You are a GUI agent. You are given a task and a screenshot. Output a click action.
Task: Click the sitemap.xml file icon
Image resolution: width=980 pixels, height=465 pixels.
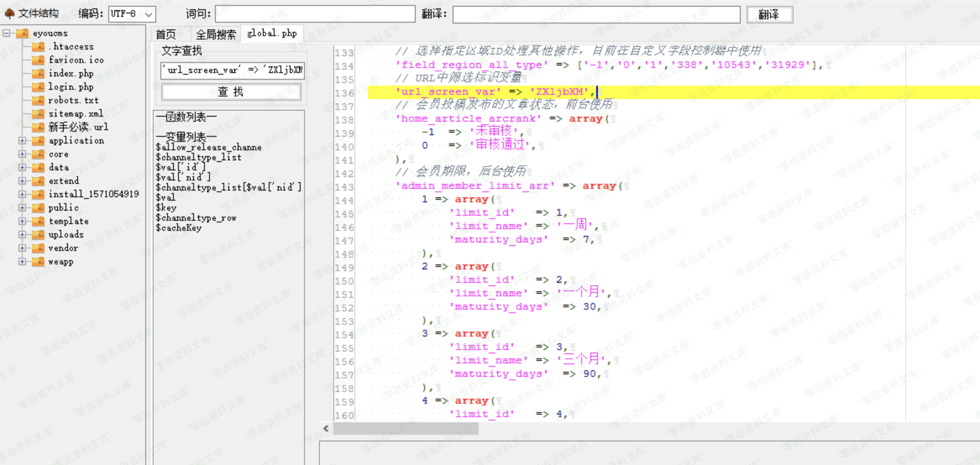38,114
